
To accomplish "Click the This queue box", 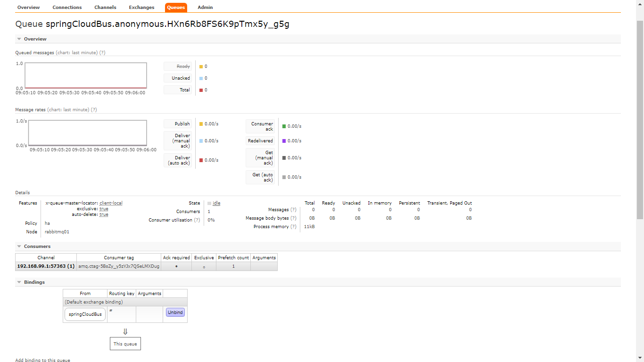I will (x=125, y=344).
